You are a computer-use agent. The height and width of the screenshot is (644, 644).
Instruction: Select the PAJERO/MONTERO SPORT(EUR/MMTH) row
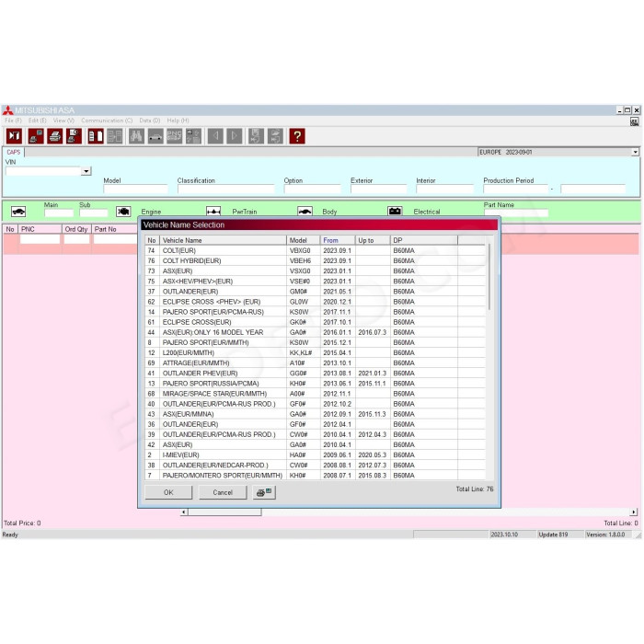315,476
